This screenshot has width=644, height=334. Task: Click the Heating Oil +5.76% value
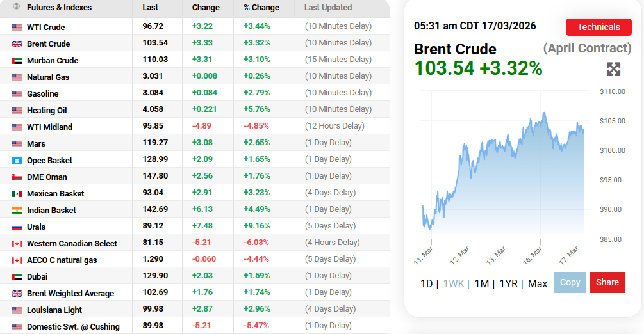point(257,109)
